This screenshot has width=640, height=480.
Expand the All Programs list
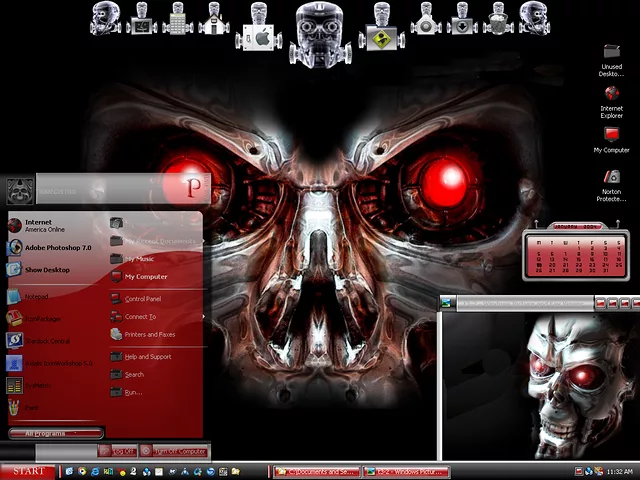click(56, 433)
